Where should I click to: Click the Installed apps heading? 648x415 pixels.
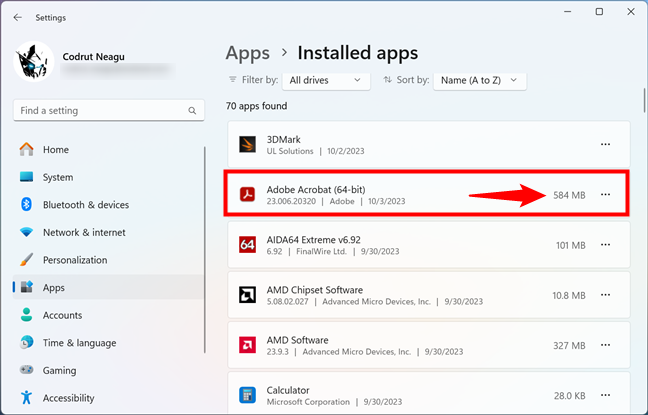[358, 53]
